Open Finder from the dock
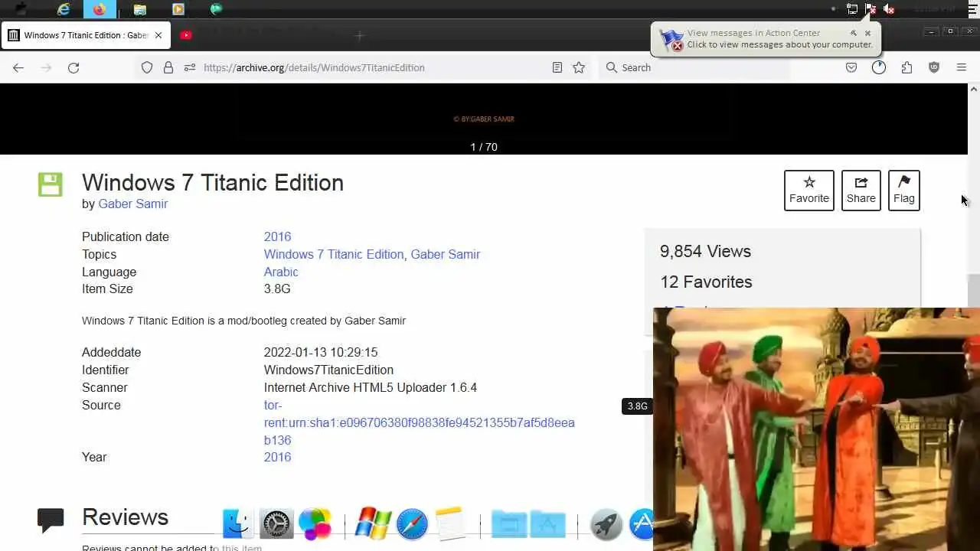This screenshot has width=980, height=551. (238, 524)
